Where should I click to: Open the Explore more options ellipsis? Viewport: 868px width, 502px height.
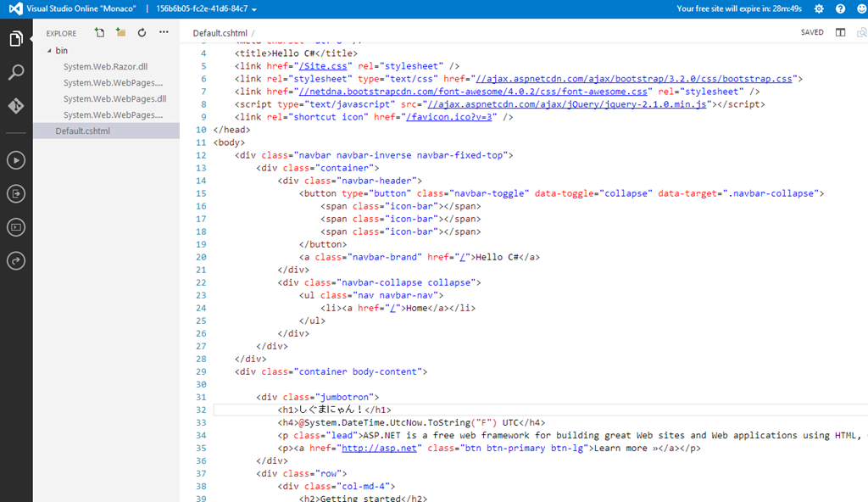[x=164, y=33]
